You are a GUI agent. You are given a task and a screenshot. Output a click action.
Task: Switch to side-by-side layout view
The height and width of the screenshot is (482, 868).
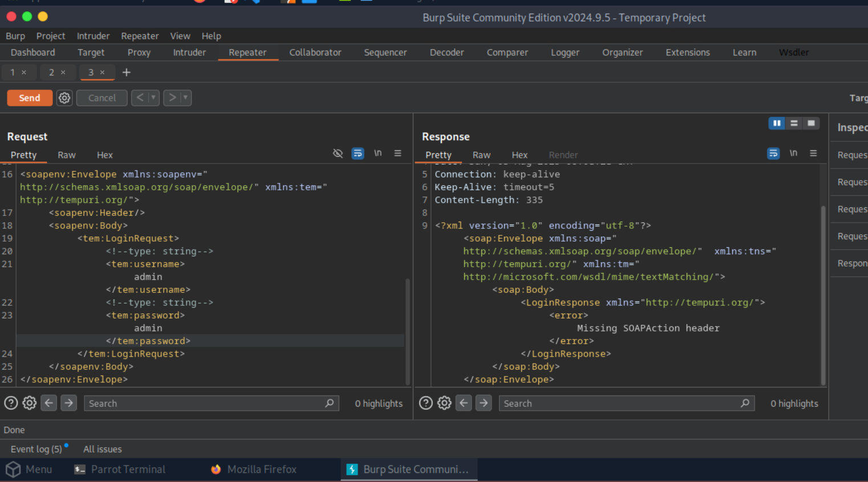pos(777,123)
